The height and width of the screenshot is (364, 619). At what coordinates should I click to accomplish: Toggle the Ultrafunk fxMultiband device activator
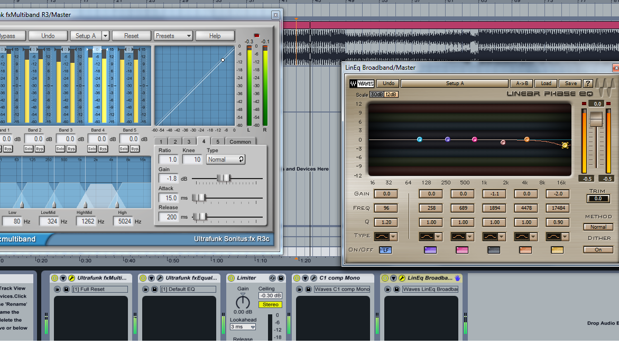pos(54,278)
